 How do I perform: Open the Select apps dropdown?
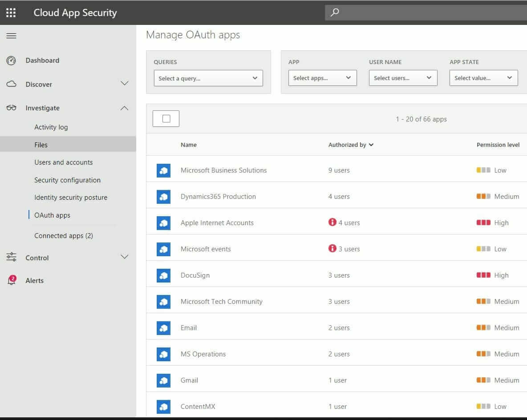[x=322, y=78]
